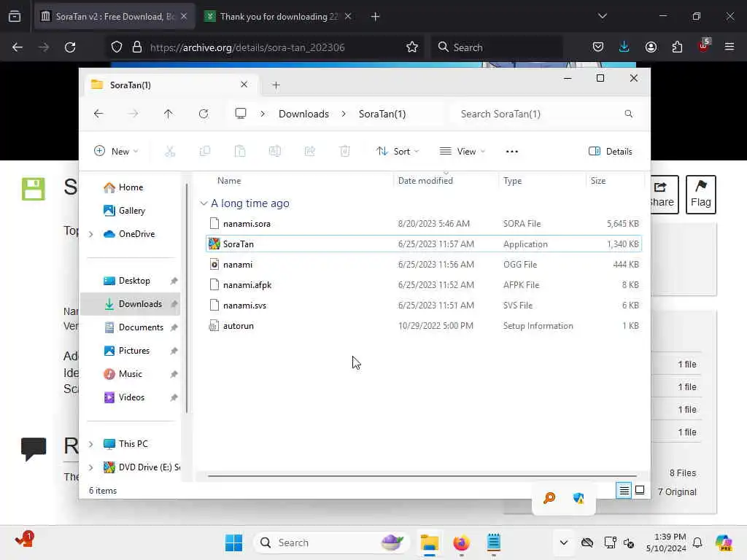The height and width of the screenshot is (560, 747).
Task: Sort by Size column header
Action: 598,181
